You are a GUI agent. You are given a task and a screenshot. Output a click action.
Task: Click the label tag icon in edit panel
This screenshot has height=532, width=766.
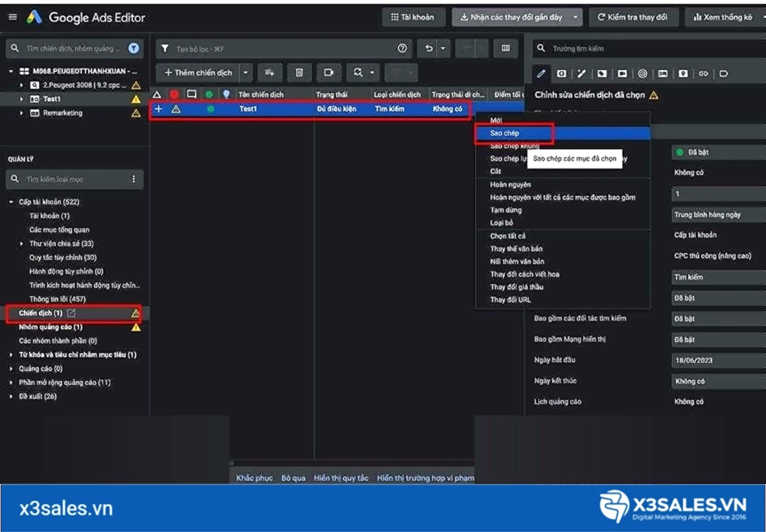coord(723,74)
